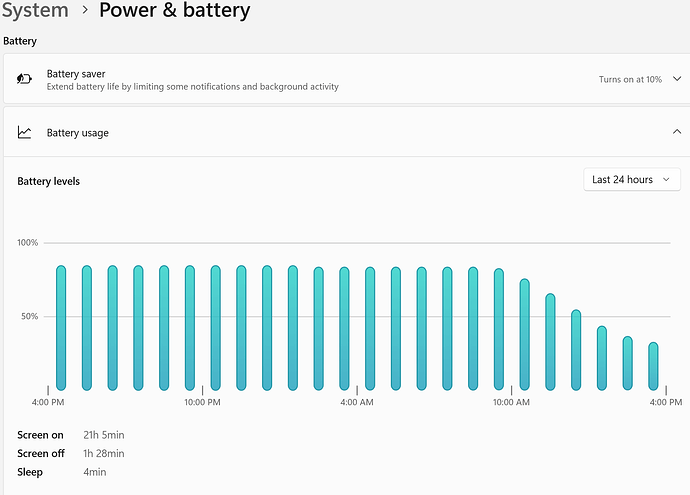Viewport: 690px width, 495px height.
Task: Click the 10:00 AM timeline tick mark
Action: coord(511,390)
